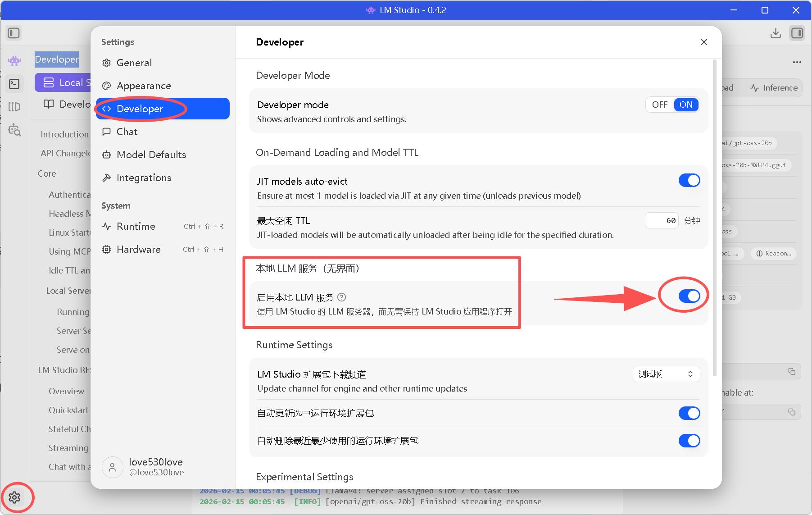The width and height of the screenshot is (812, 515).
Task: Open the Overview docs entry
Action: [66, 391]
